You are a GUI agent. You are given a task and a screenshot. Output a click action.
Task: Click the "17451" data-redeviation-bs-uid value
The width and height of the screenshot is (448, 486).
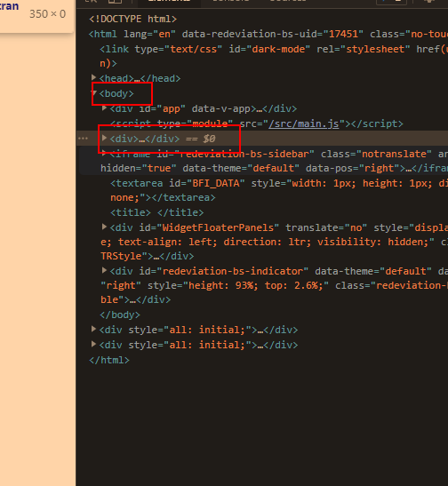point(343,34)
